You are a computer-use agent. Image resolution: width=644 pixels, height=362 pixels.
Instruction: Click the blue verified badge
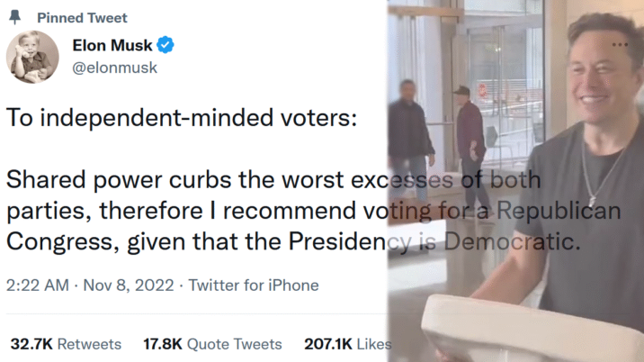[x=166, y=45]
